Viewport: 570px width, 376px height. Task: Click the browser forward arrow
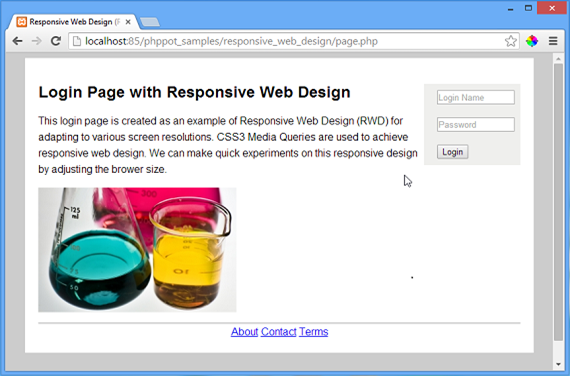pos(36,41)
